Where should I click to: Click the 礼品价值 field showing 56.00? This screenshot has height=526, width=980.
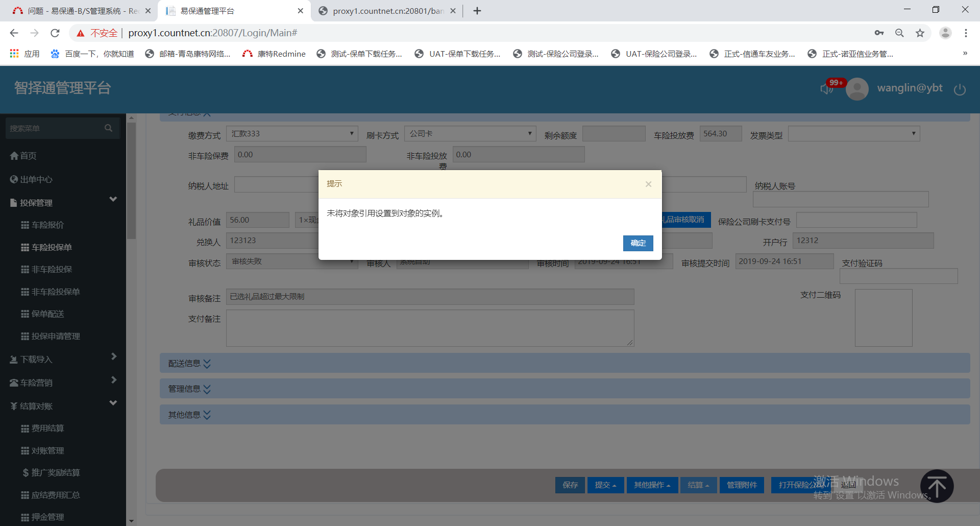258,220
